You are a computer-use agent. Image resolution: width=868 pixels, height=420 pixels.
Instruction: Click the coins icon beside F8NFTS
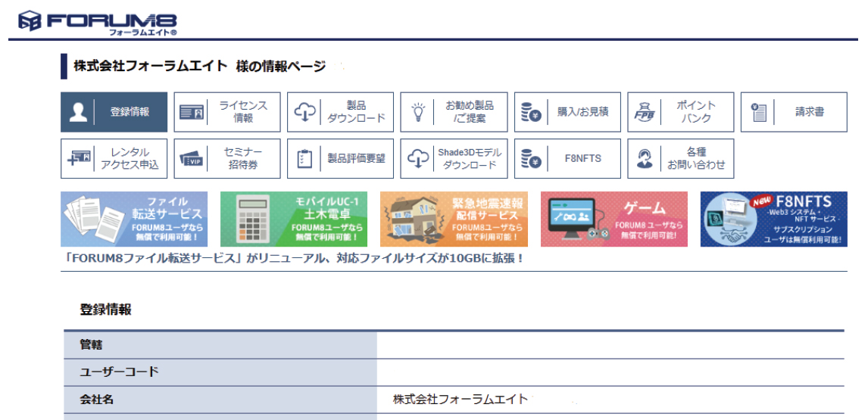pos(531,159)
